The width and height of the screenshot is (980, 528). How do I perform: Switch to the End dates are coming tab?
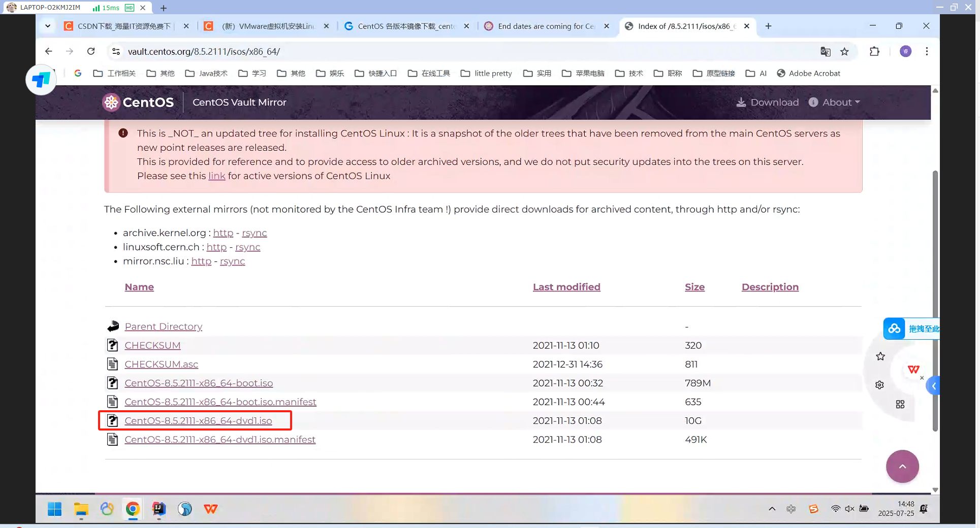coord(541,26)
